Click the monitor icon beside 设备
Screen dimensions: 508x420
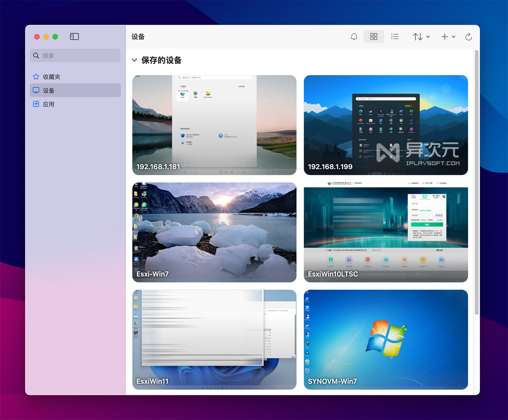pos(36,90)
